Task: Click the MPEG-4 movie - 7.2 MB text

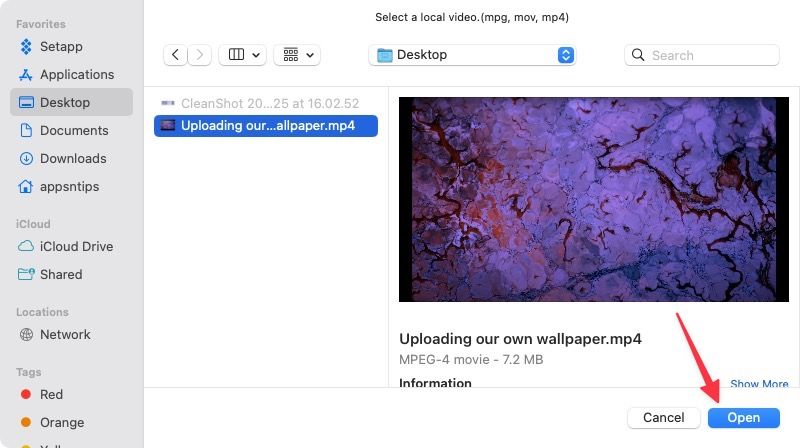Action: click(x=471, y=360)
